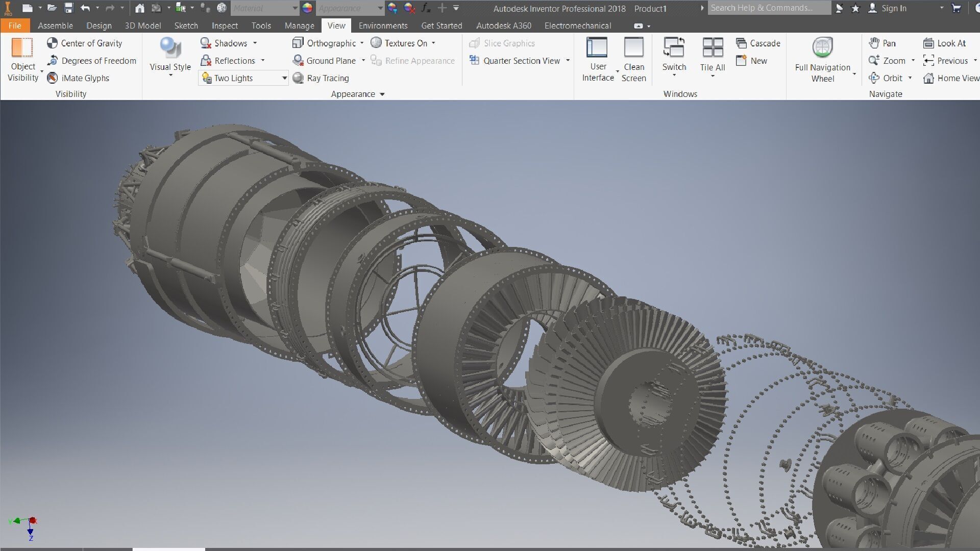980x551 pixels.
Task: Open the User Interface options
Action: click(598, 60)
